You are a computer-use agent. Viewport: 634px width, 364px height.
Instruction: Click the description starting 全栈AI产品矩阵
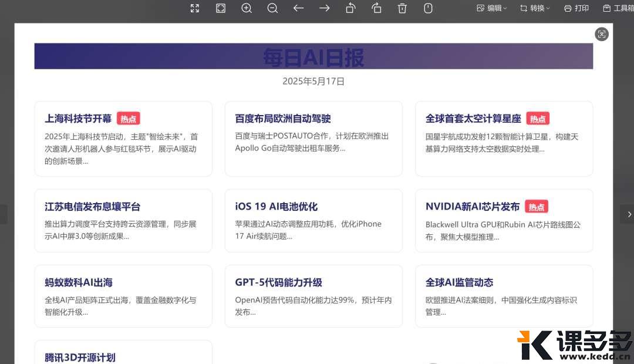(x=120, y=306)
